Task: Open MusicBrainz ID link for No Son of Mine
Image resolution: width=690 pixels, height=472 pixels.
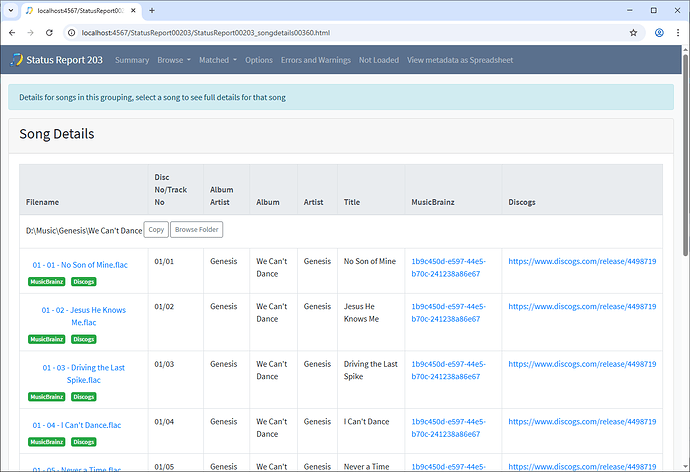Action: pyautogui.click(x=448, y=267)
